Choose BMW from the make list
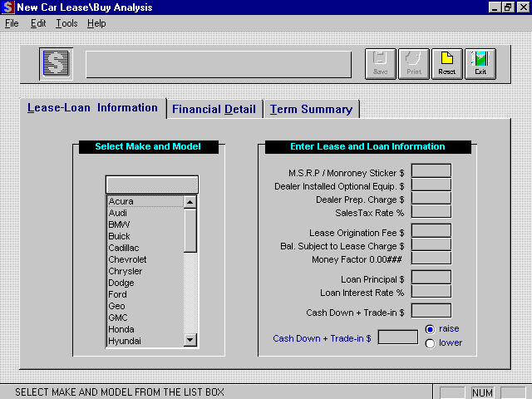Image resolution: width=532 pixels, height=399 pixels. (x=120, y=224)
